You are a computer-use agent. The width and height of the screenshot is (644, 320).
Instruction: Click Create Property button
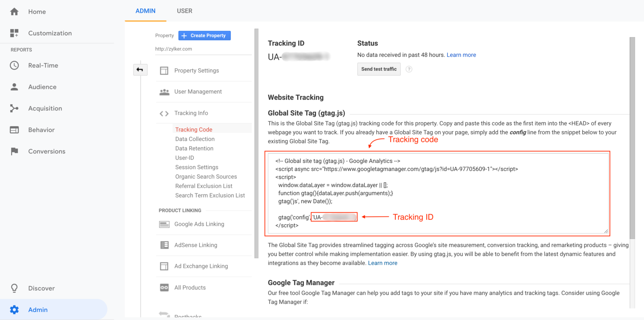click(x=205, y=35)
